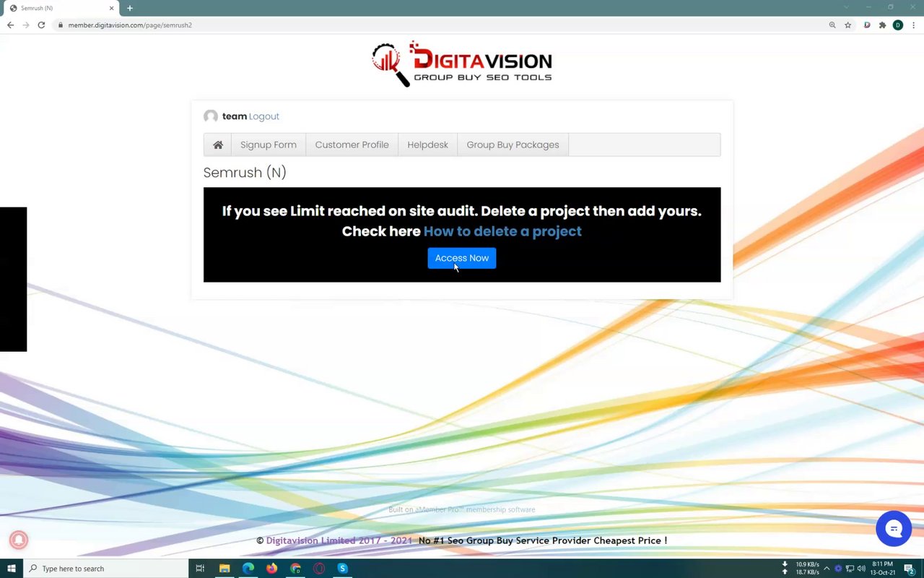Open the volume speaker control
The height and width of the screenshot is (578, 924).
(861, 569)
